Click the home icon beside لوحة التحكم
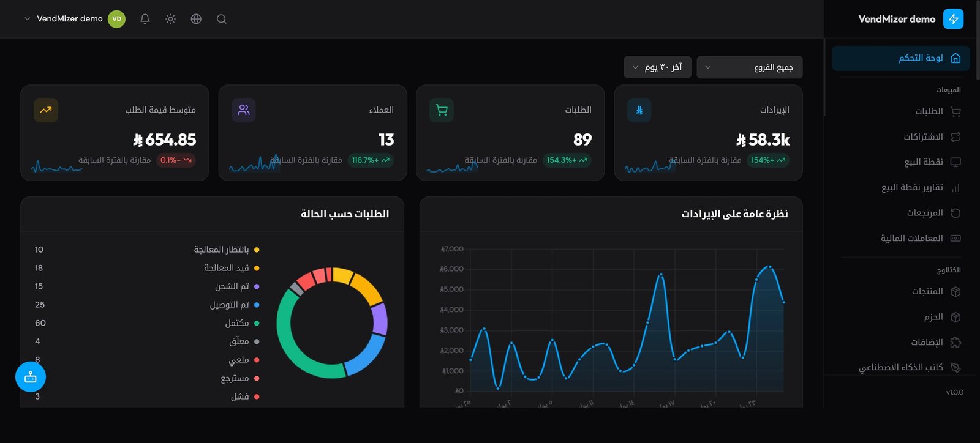980x443 pixels. click(x=956, y=58)
